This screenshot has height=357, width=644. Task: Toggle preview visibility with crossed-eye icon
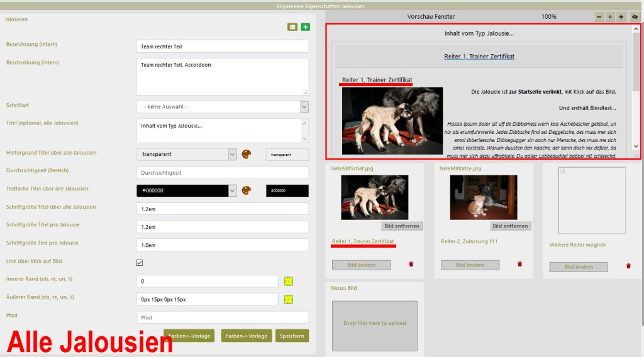point(635,17)
